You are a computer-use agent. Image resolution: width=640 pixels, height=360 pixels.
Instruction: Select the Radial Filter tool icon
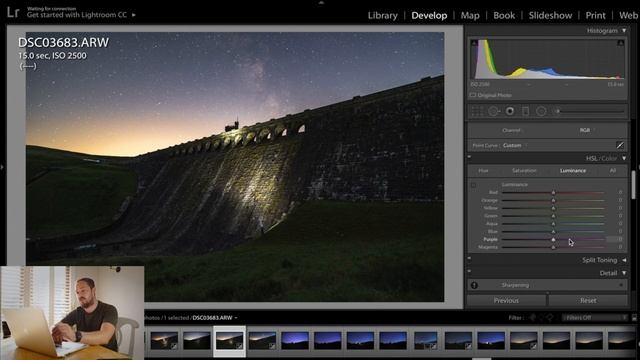click(x=541, y=111)
